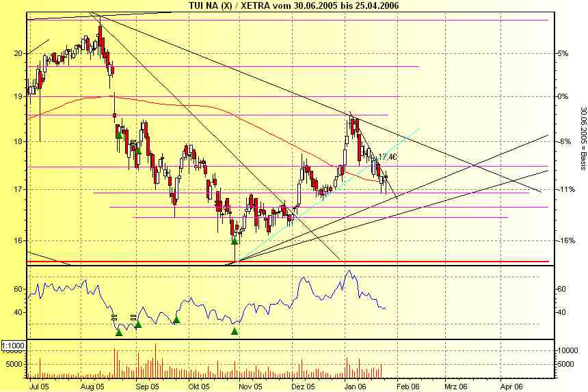The width and height of the screenshot is (588, 392).
Task: Click the 5000 volume label on right axis
Action: click(565, 363)
